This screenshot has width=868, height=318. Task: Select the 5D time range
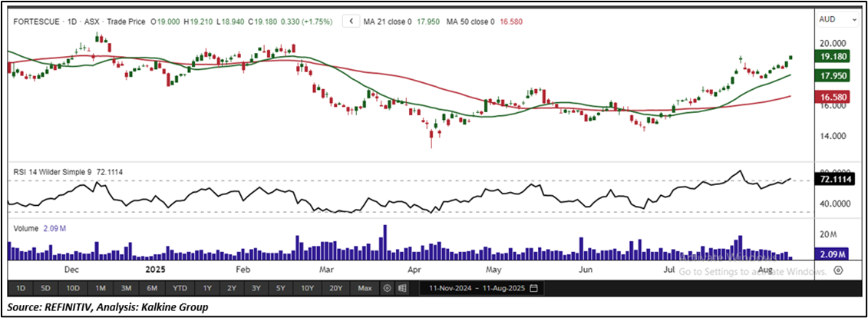pyautogui.click(x=46, y=288)
